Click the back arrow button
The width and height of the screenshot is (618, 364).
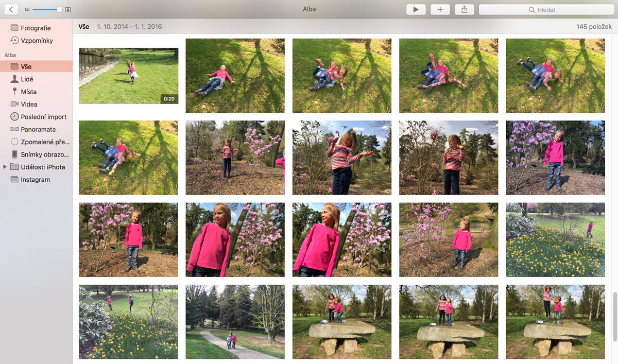11,9
